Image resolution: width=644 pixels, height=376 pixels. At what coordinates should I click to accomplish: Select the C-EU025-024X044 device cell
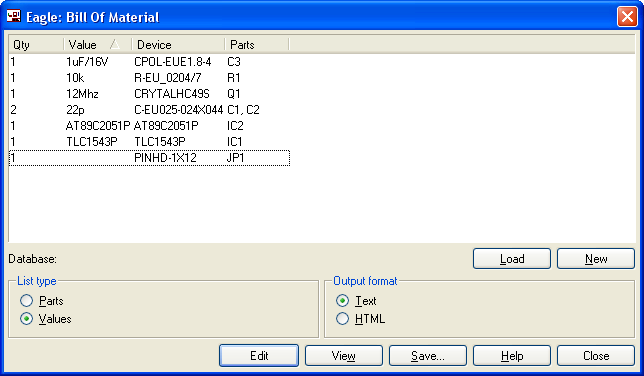click(179, 110)
